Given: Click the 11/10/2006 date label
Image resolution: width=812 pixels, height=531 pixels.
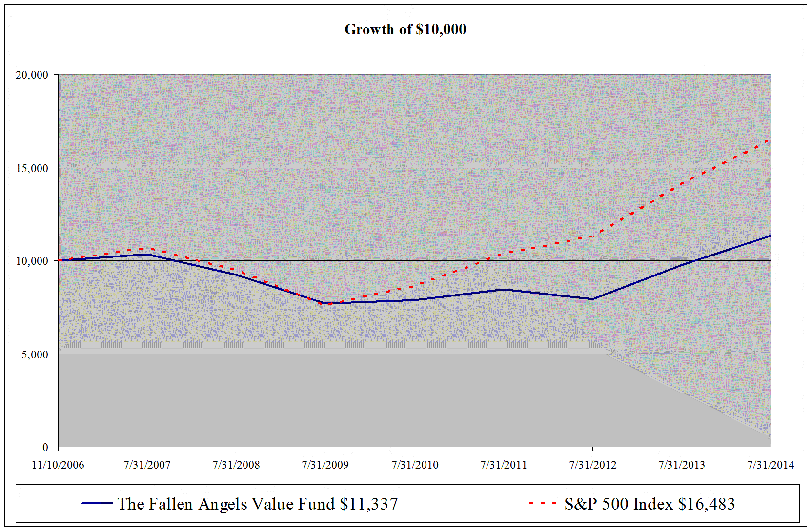Looking at the screenshot, I should pos(58,465).
